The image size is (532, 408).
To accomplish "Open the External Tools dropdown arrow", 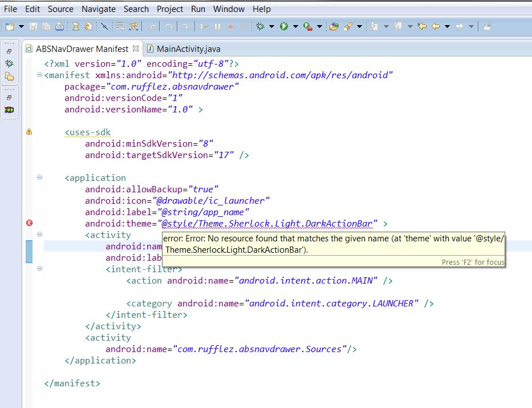I will (319, 26).
